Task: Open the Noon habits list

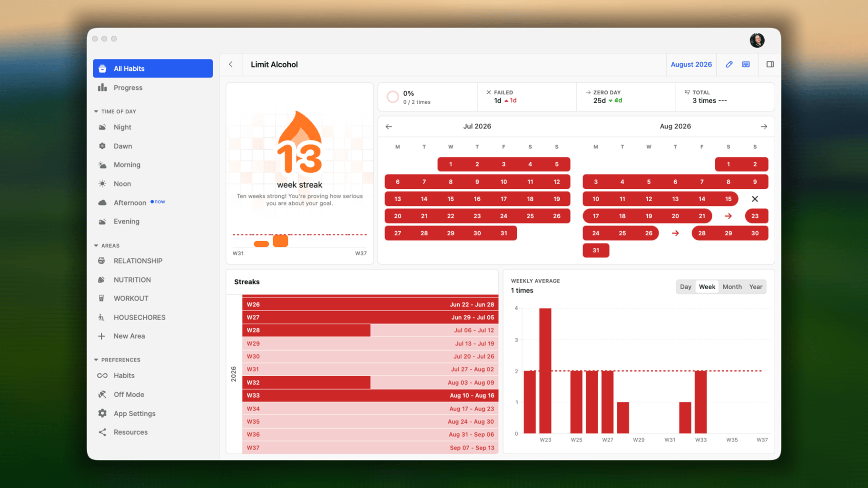Action: point(153,184)
